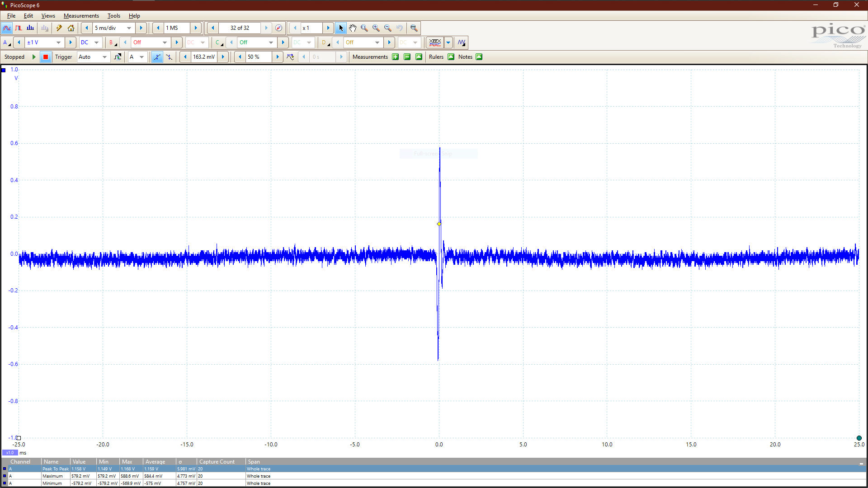This screenshot has height=488, width=868.
Task: Choose the zoom-in tool
Action: 376,28
